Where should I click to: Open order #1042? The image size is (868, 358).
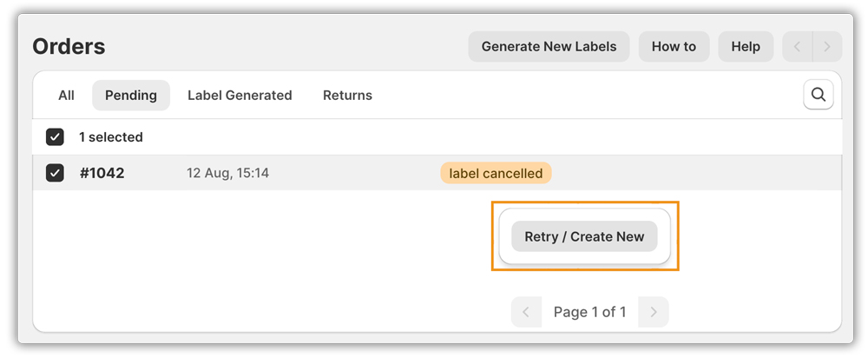[102, 173]
